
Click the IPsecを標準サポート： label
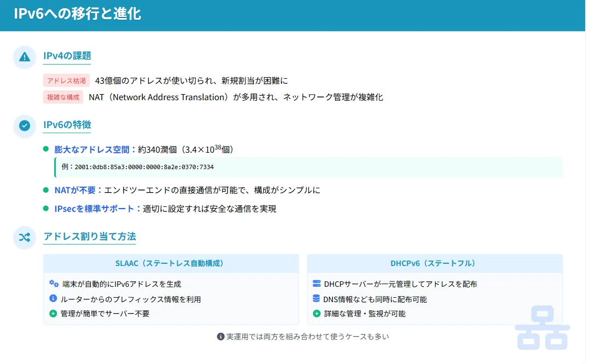pyautogui.click(x=98, y=209)
